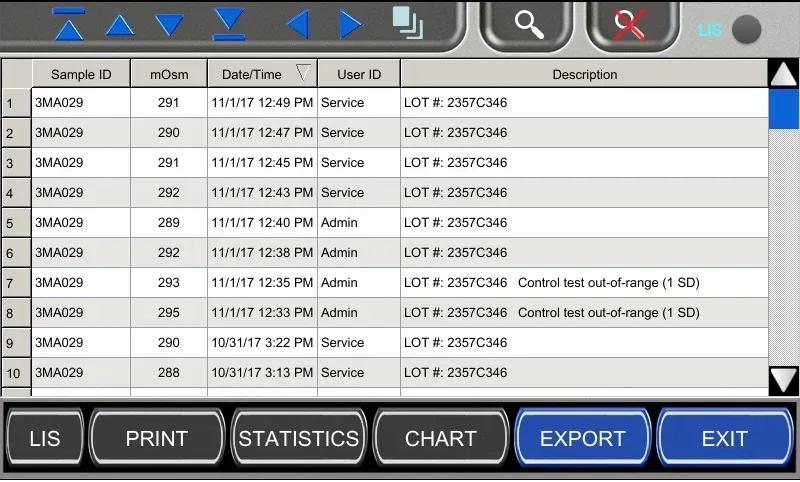Click the Sample ID column header
Screen dimensions: 800x482
81,74
